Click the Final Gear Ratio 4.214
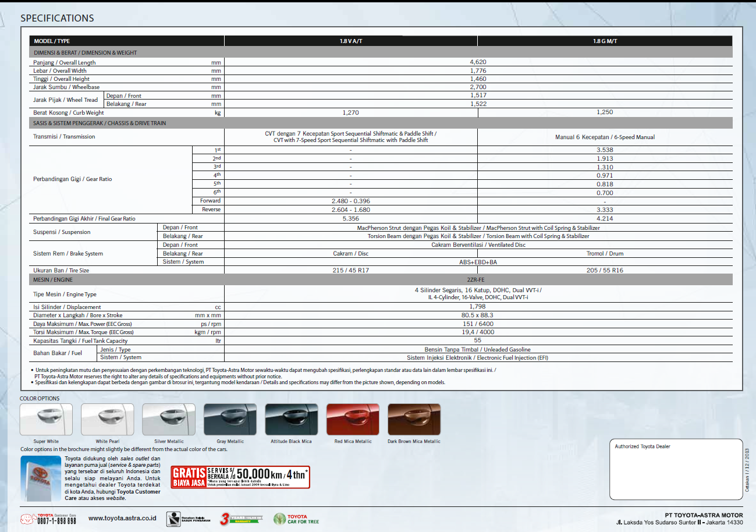Viewport: 756px width, 532px height. pos(605,219)
